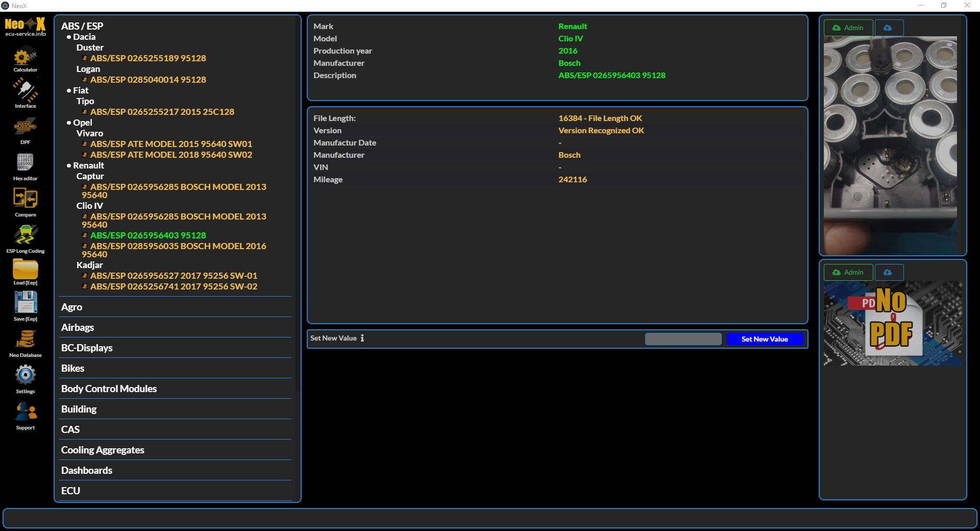Expand the Cooling Aggregates category

coord(175,450)
